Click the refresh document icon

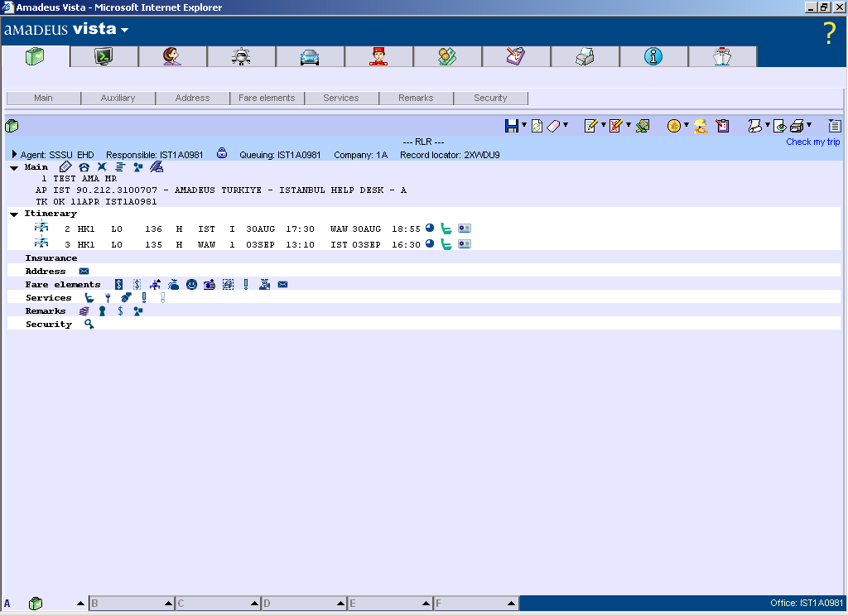(537, 126)
